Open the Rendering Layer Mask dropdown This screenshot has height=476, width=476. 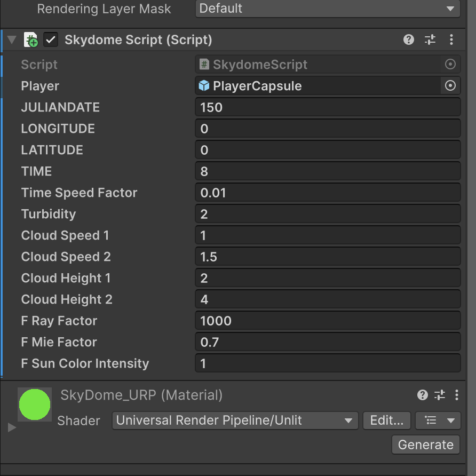(328, 8)
